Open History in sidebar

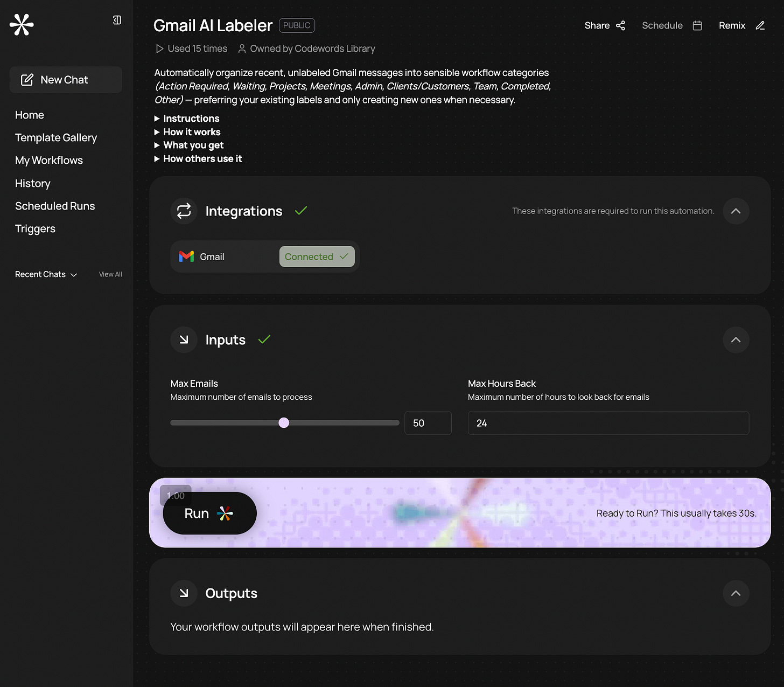33,183
